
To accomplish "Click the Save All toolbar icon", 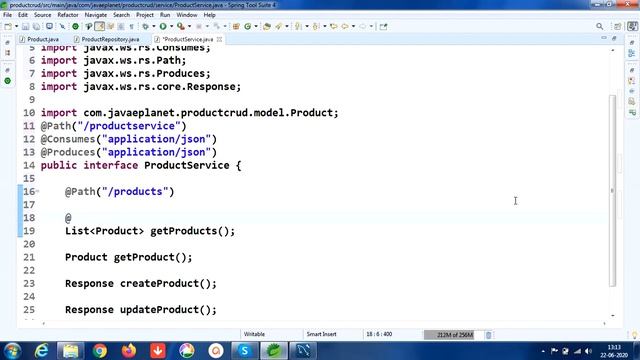I will 36,27.
